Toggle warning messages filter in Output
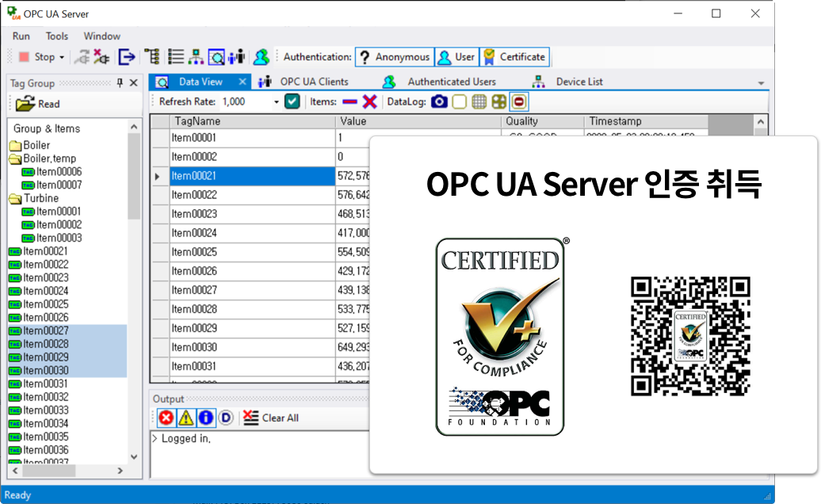The width and height of the screenshot is (821, 504). [x=186, y=418]
